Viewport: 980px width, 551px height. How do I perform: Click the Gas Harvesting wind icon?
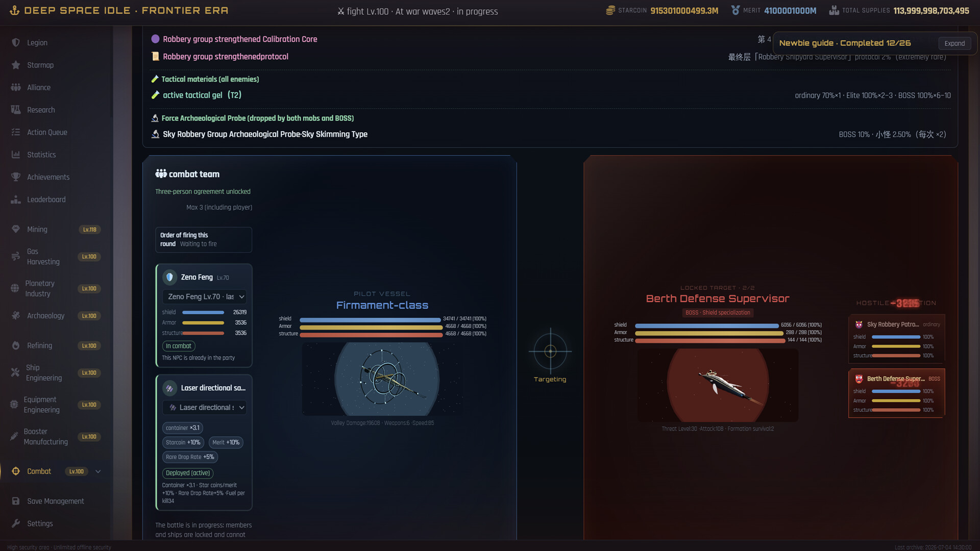[16, 257]
